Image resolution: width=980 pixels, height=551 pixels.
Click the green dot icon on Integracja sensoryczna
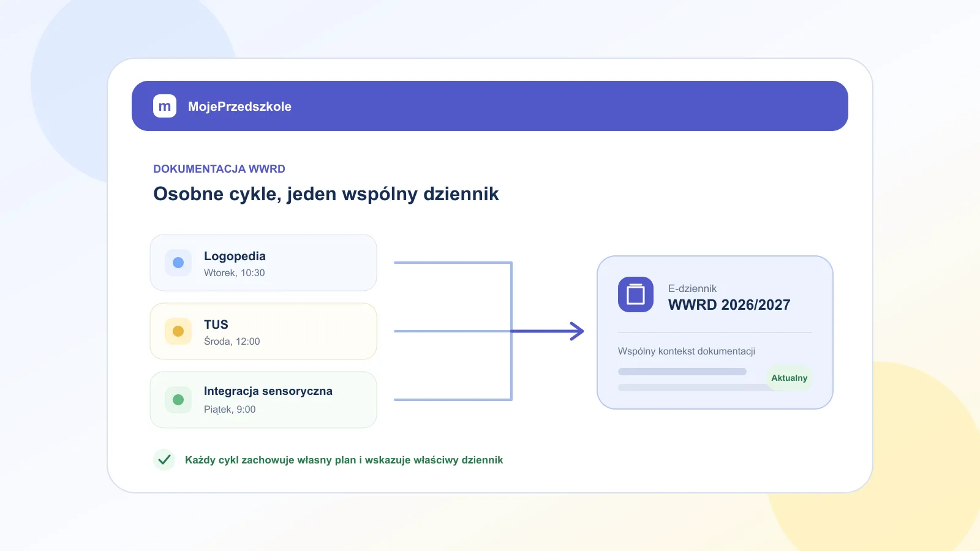[178, 400]
